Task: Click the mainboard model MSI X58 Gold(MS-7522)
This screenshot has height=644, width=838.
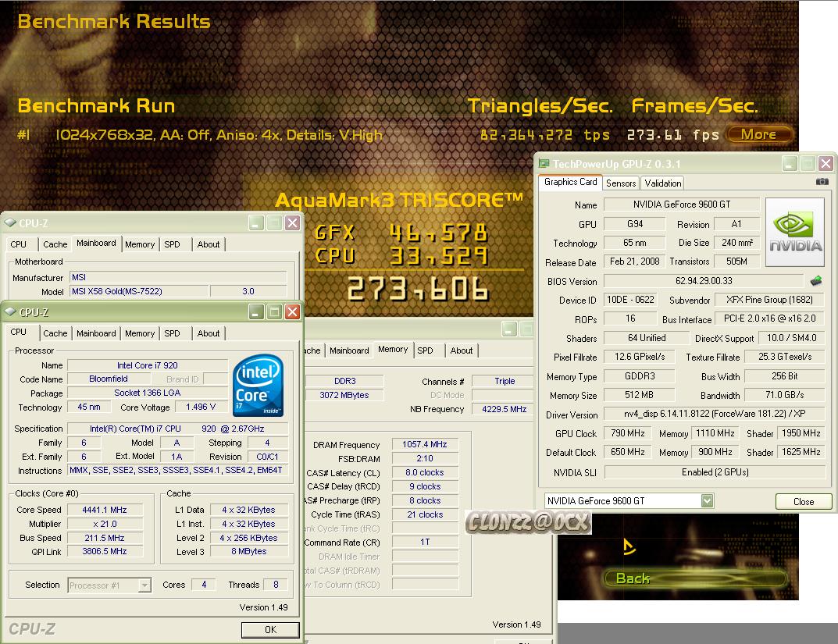Action: tap(139, 291)
